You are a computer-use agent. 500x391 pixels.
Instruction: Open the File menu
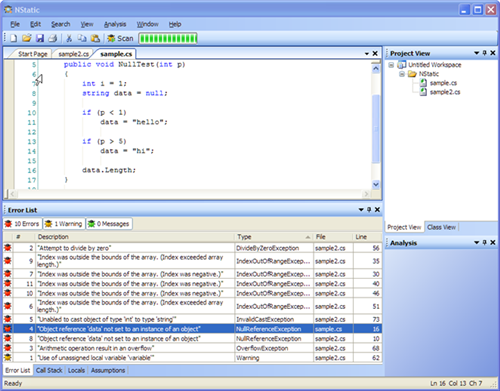(x=15, y=24)
